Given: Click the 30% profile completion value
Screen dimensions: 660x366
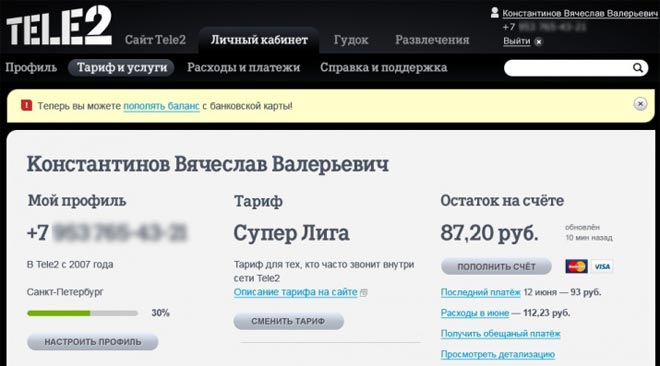Looking at the screenshot, I should click(160, 313).
